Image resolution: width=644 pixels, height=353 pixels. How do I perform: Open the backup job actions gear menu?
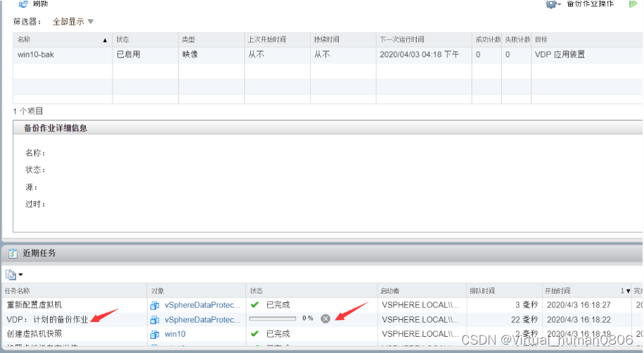[553, 4]
